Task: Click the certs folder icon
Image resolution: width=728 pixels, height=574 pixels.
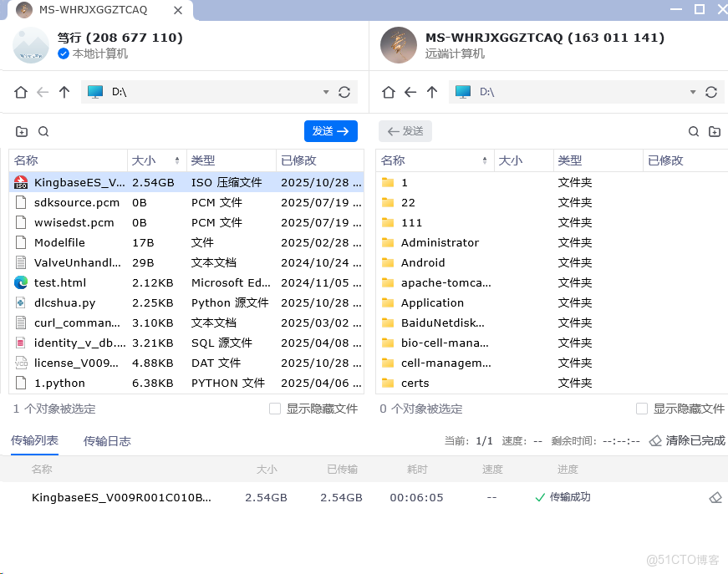Action: click(x=388, y=383)
